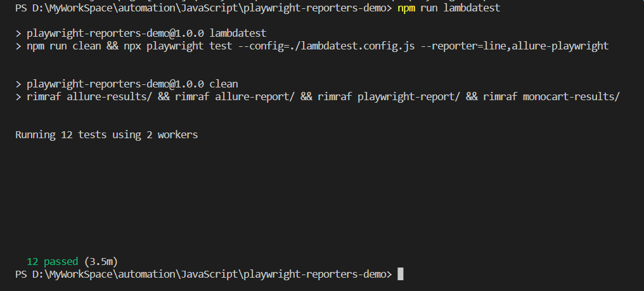Click the terminal cursor at bottom prompt

[x=401, y=274]
